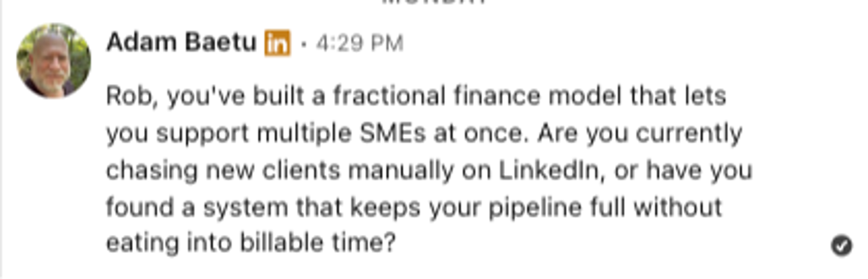Click the final line "eating into billable time?"
Image resolution: width=868 pixels, height=279 pixels.
point(251,243)
